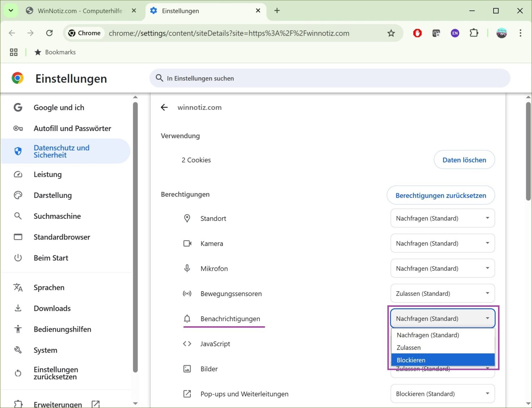The height and width of the screenshot is (408, 532).
Task: Choose Zulassen option in open dropdown
Action: coord(443,347)
